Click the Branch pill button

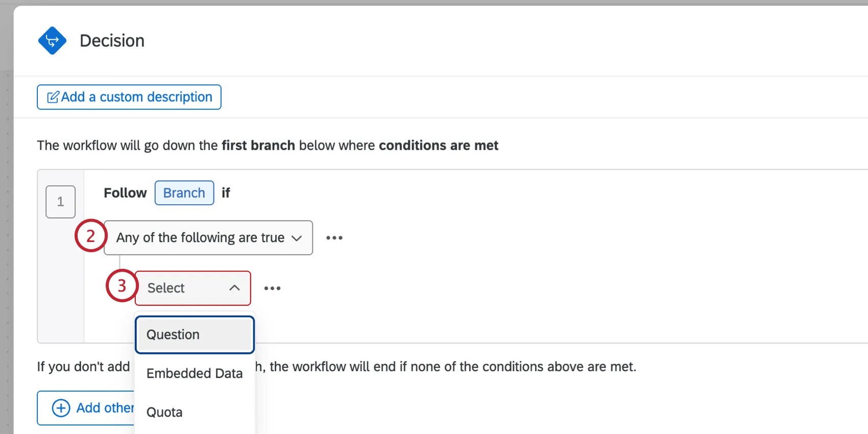pyautogui.click(x=184, y=192)
